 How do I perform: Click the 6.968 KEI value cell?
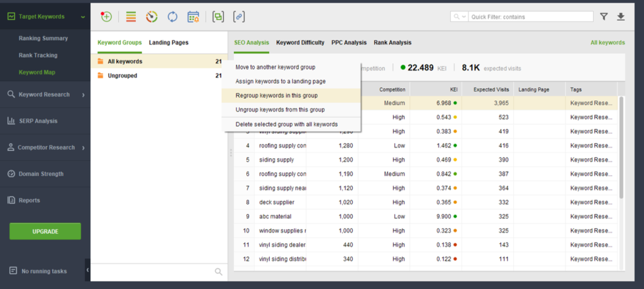coord(436,103)
